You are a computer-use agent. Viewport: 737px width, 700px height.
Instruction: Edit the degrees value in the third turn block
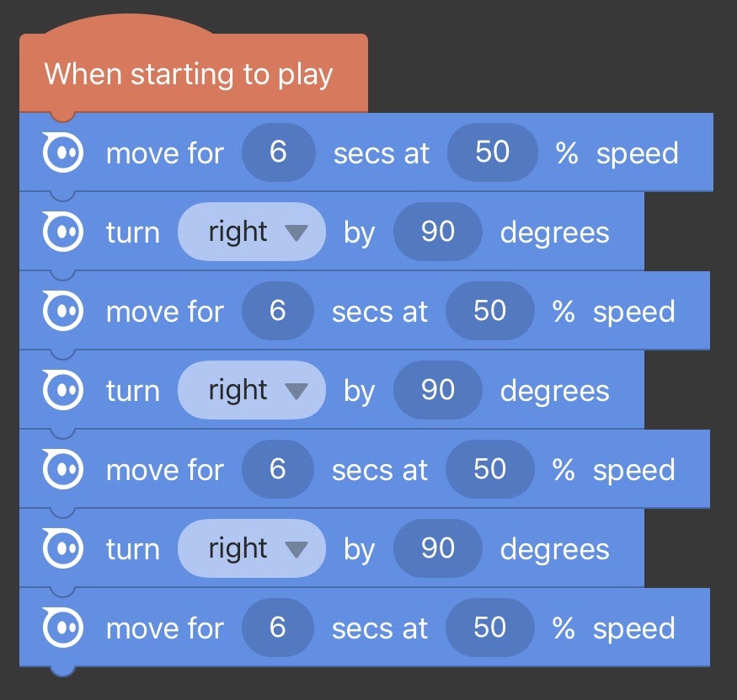(x=437, y=548)
